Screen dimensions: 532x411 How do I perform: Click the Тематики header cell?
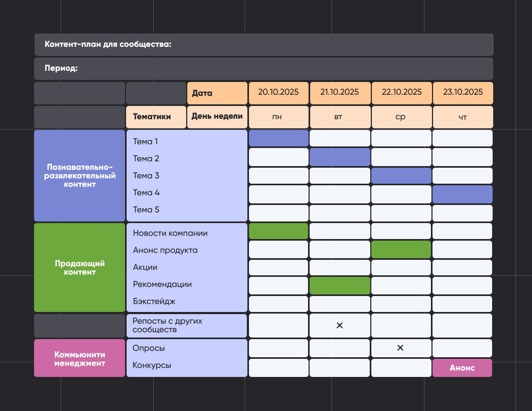click(x=156, y=117)
